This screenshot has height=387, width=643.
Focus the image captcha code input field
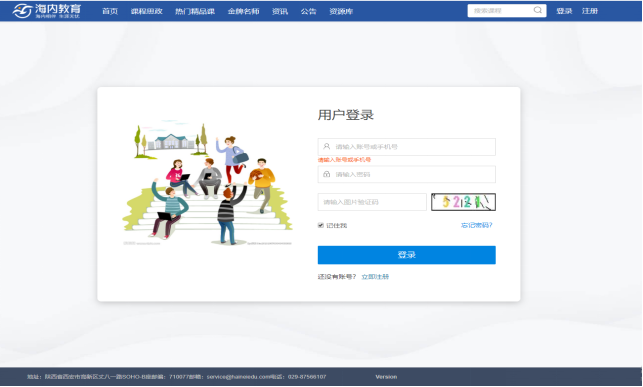click(372, 202)
